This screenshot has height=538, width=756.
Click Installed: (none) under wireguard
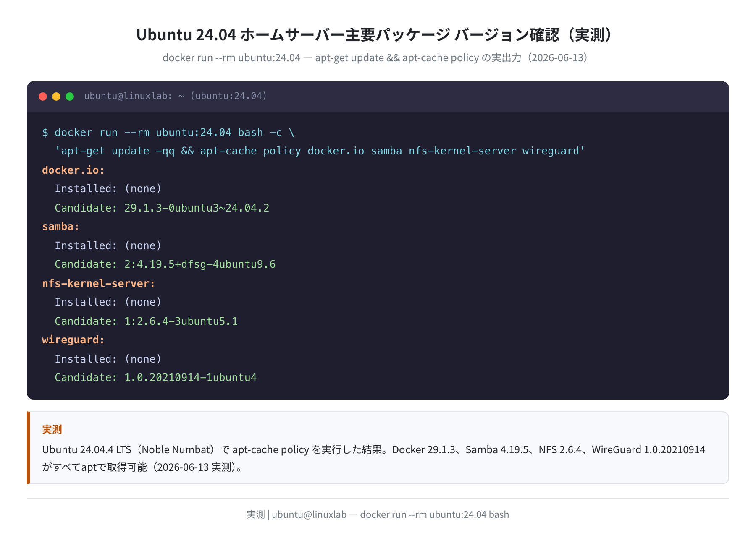(x=108, y=359)
